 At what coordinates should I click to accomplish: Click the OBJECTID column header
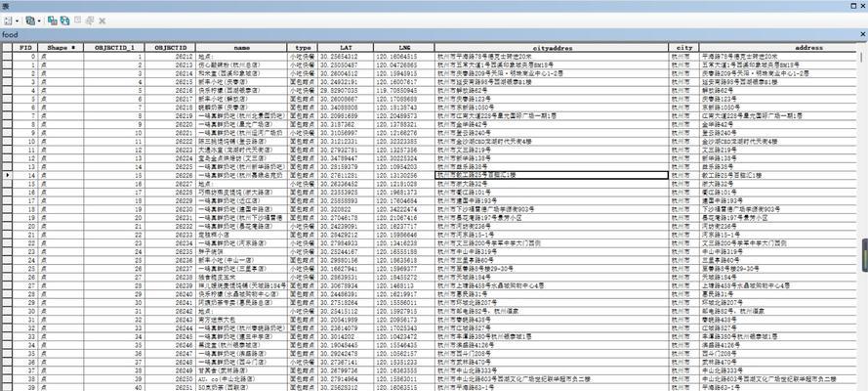click(170, 48)
